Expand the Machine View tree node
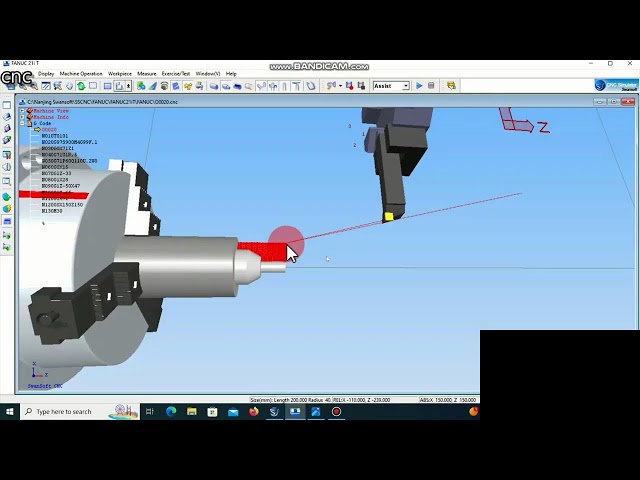 tap(22, 111)
